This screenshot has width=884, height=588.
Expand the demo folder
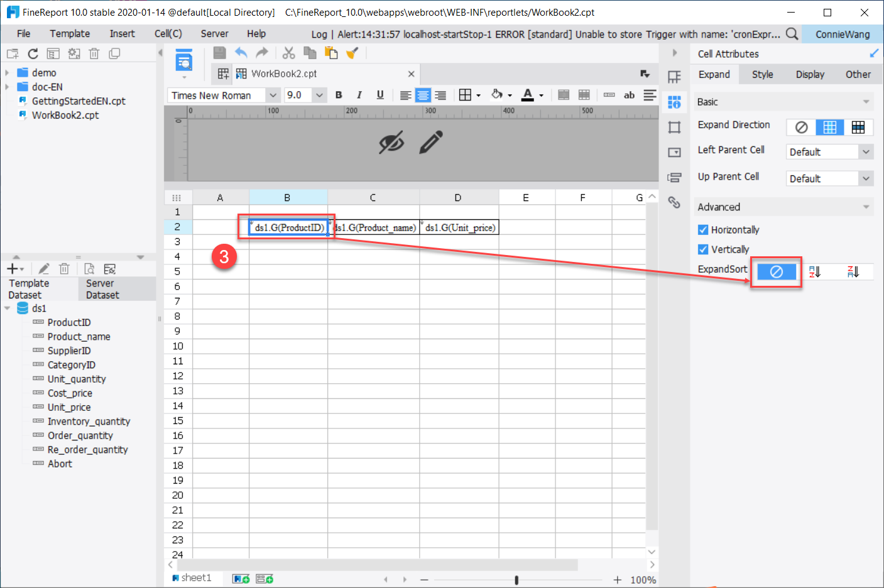click(x=7, y=73)
